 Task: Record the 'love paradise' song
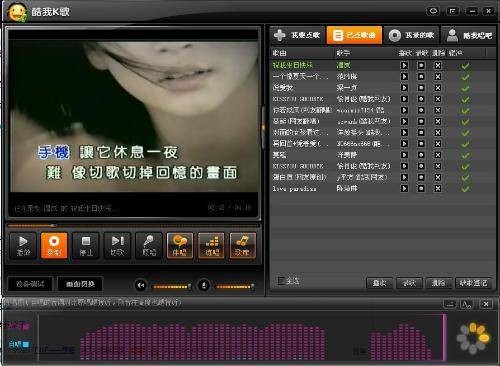tap(421, 188)
